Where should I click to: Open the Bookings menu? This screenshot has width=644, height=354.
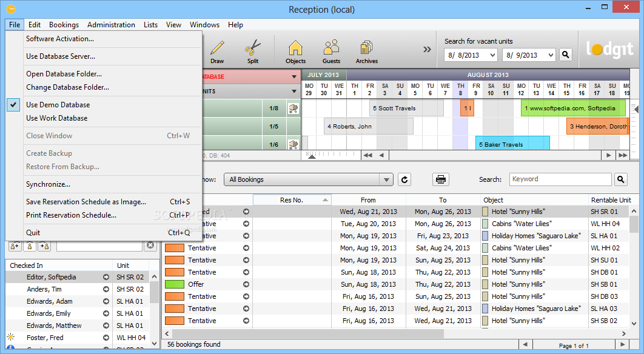pyautogui.click(x=64, y=25)
